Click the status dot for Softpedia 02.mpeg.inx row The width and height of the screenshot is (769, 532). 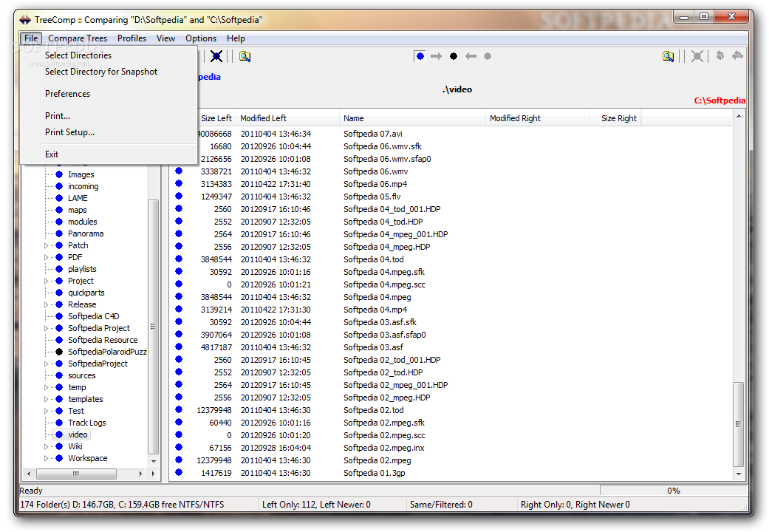[x=179, y=447]
